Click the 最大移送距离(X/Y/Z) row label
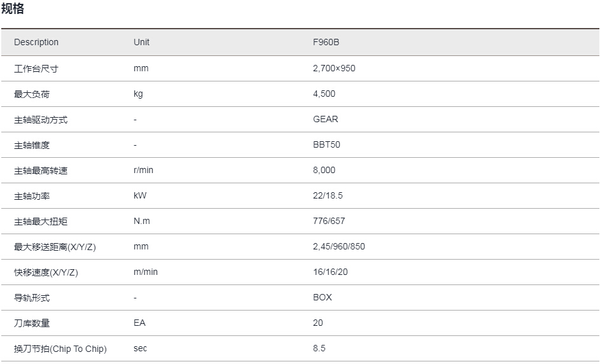This screenshot has width=600, height=364. (x=55, y=247)
